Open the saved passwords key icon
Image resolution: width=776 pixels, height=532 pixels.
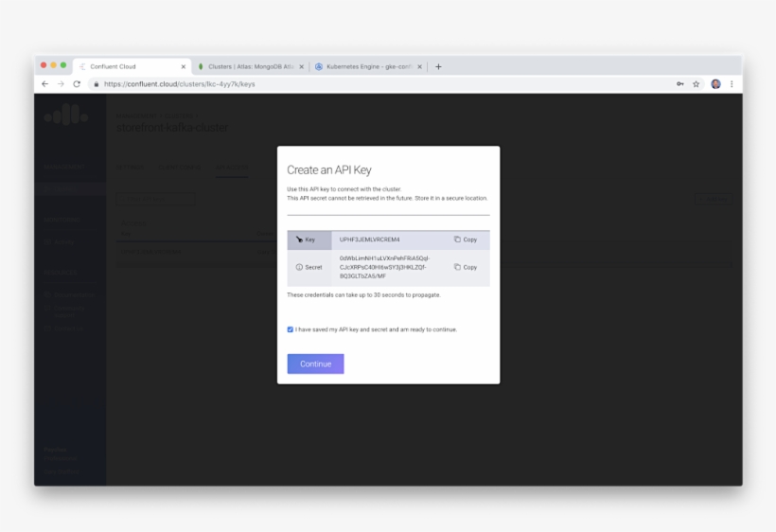coord(679,84)
